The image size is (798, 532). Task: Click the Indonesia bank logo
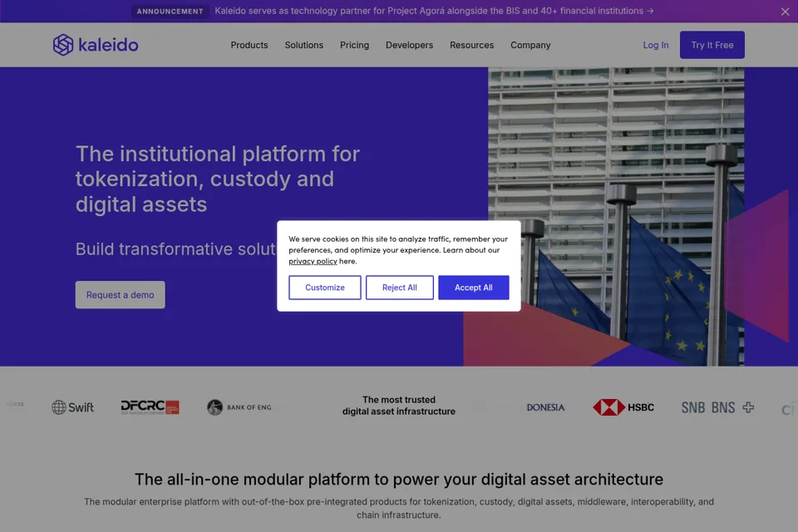(545, 407)
